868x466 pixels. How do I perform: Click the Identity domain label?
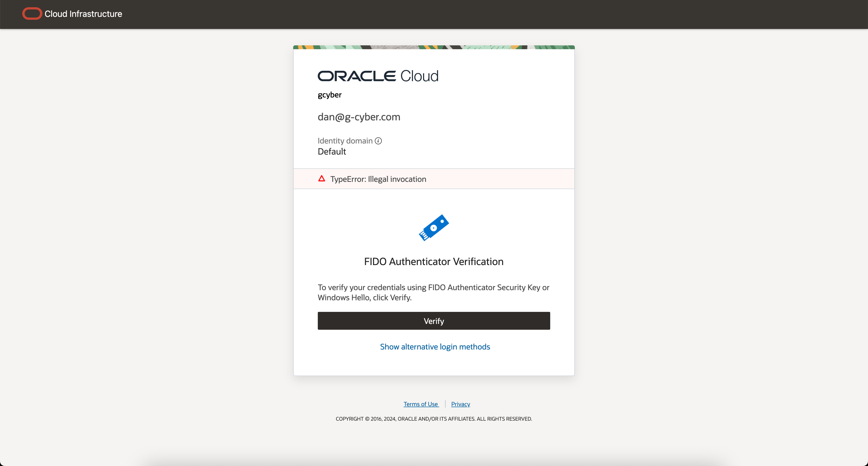[345, 141]
